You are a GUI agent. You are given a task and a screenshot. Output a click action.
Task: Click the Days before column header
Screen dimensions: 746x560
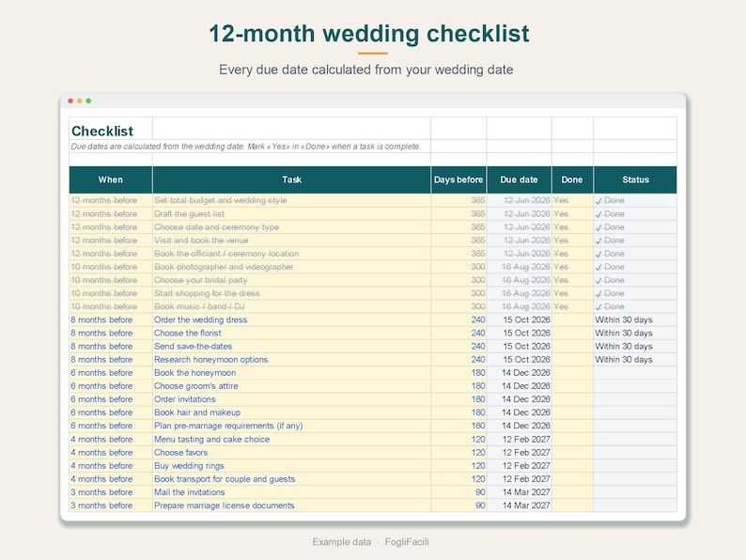pos(458,179)
